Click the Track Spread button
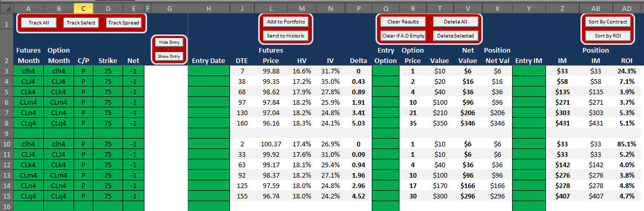The height and width of the screenshot is (211, 644). (x=124, y=23)
